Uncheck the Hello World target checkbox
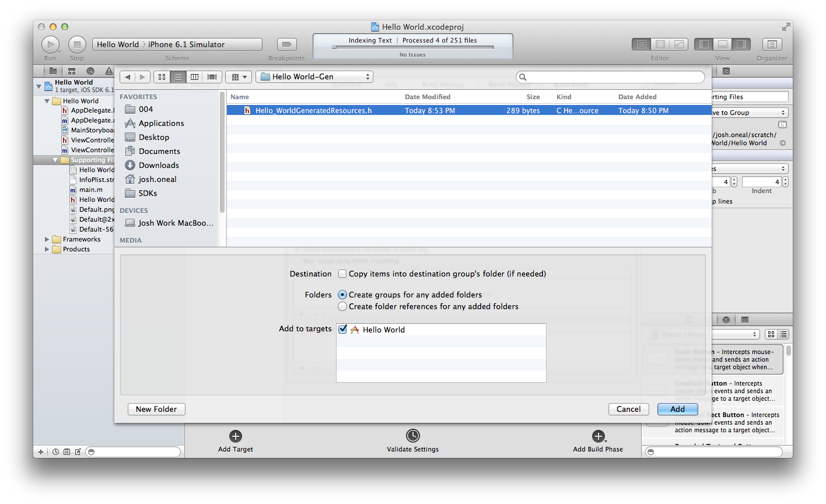 pos(342,330)
